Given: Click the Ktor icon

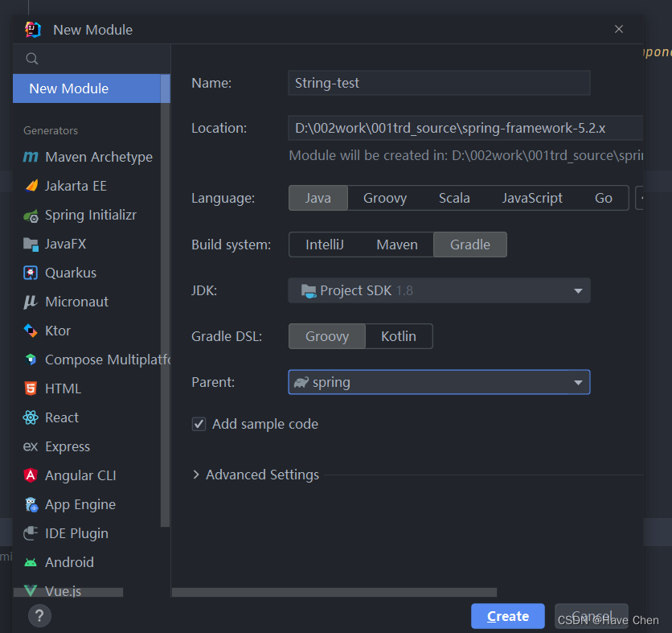Looking at the screenshot, I should [x=31, y=331].
